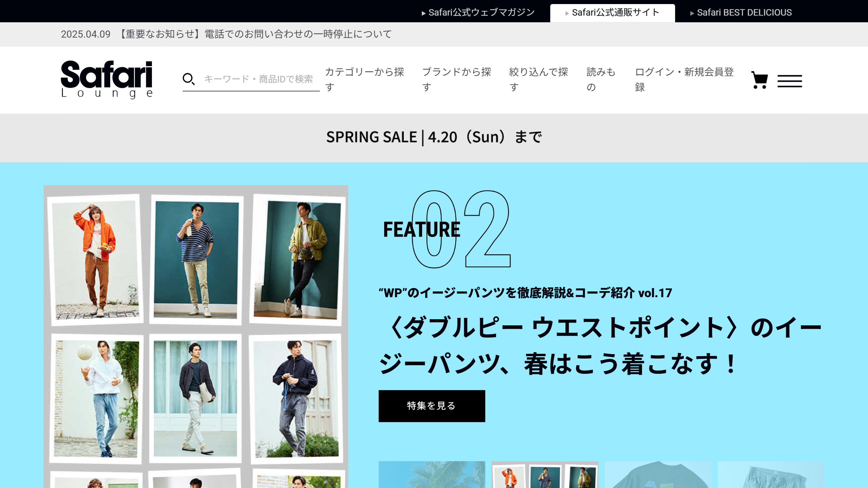Select the blue T-shirt feature thumbnail
The height and width of the screenshot is (488, 868).
click(658, 474)
